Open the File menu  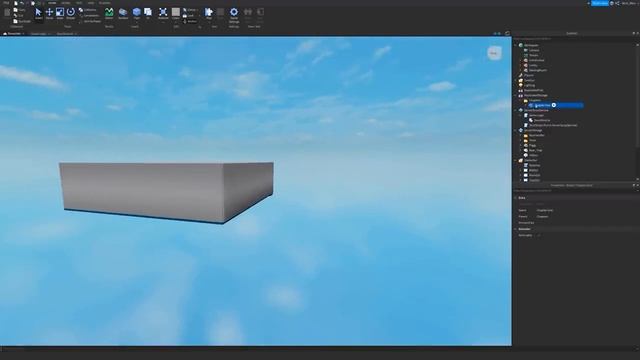[x=6, y=3]
